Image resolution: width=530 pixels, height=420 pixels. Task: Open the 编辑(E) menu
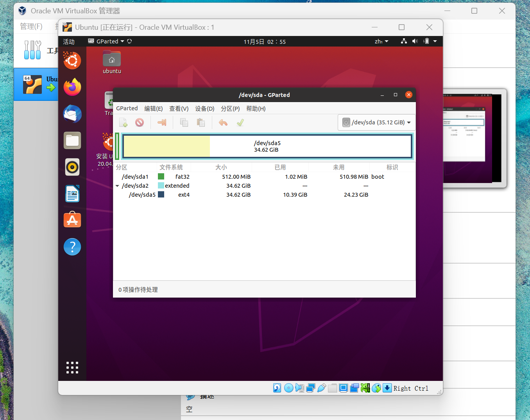click(x=153, y=108)
